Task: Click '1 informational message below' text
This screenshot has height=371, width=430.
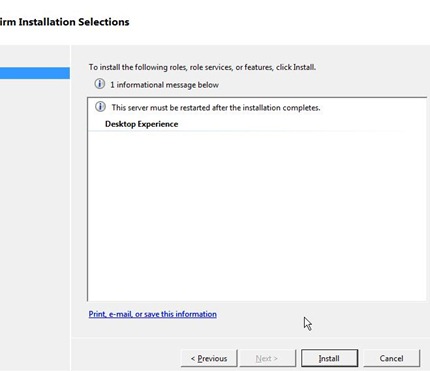Action: [164, 85]
